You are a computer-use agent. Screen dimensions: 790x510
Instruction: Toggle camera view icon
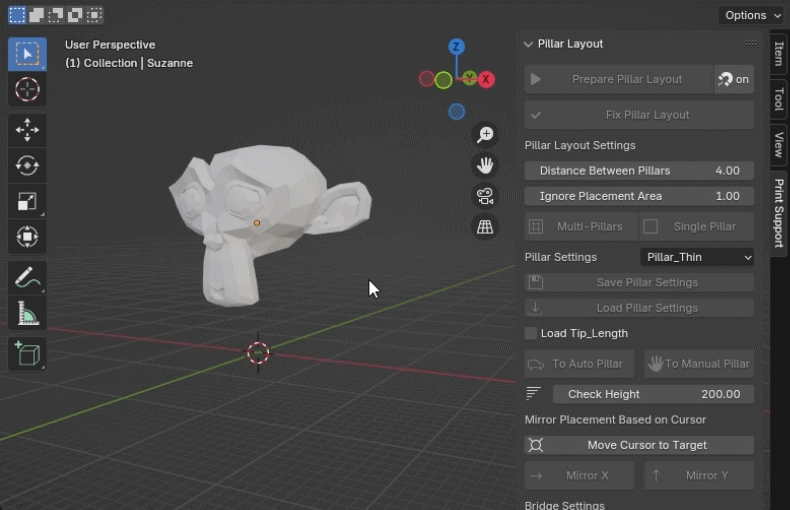click(x=485, y=196)
